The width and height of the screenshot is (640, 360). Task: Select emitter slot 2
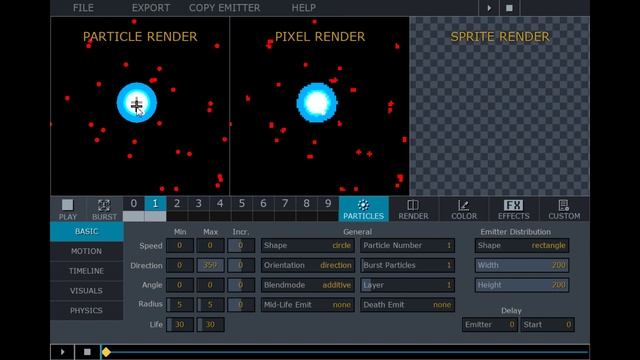177,204
